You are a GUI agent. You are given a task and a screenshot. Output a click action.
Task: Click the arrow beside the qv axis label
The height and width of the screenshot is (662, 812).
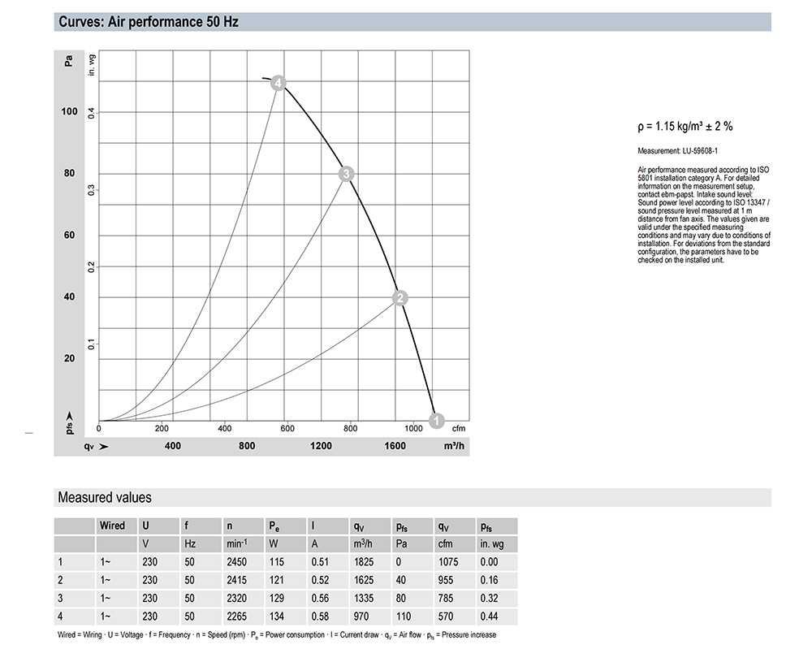coord(104,446)
